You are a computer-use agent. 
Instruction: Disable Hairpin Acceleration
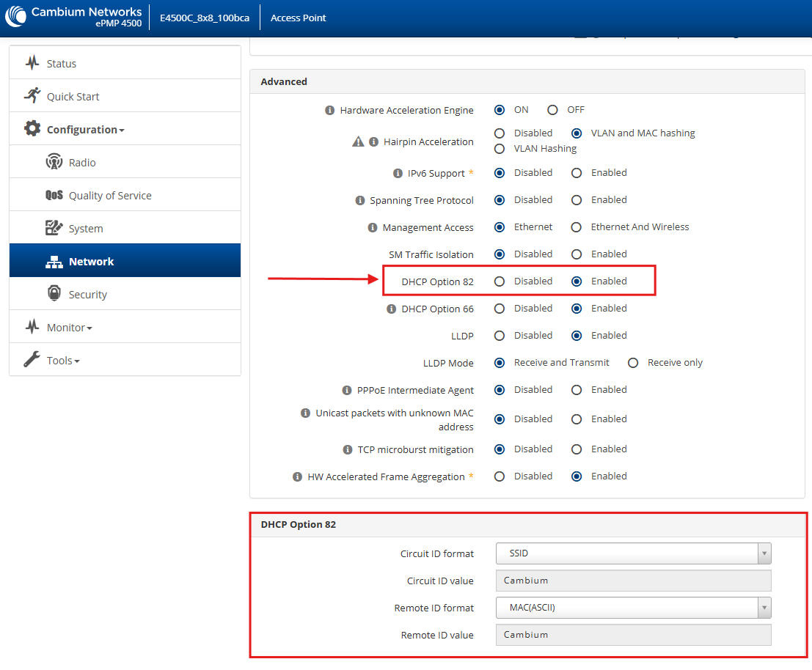click(500, 133)
